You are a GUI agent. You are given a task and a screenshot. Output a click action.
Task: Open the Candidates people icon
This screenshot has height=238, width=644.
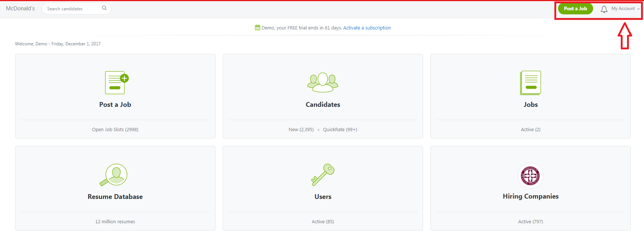coord(323,82)
